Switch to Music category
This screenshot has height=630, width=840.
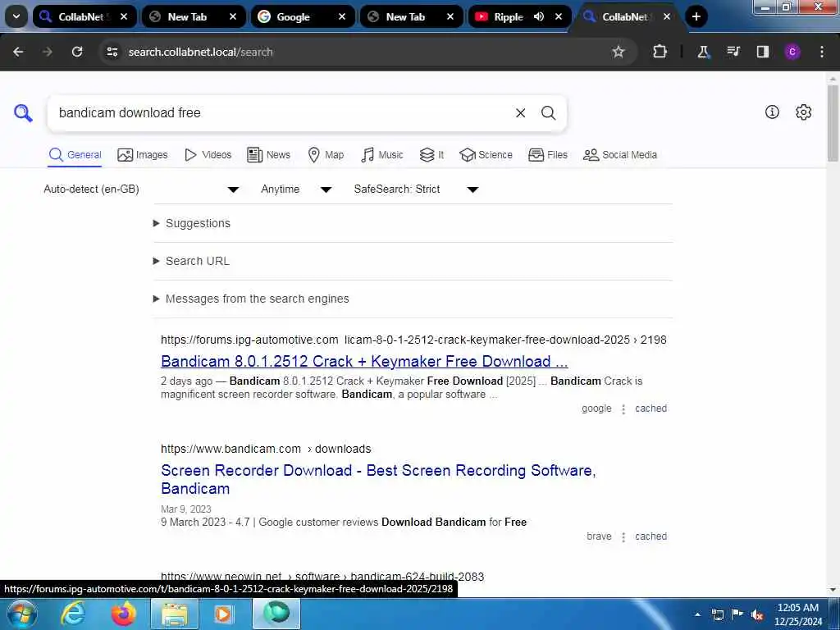(382, 155)
